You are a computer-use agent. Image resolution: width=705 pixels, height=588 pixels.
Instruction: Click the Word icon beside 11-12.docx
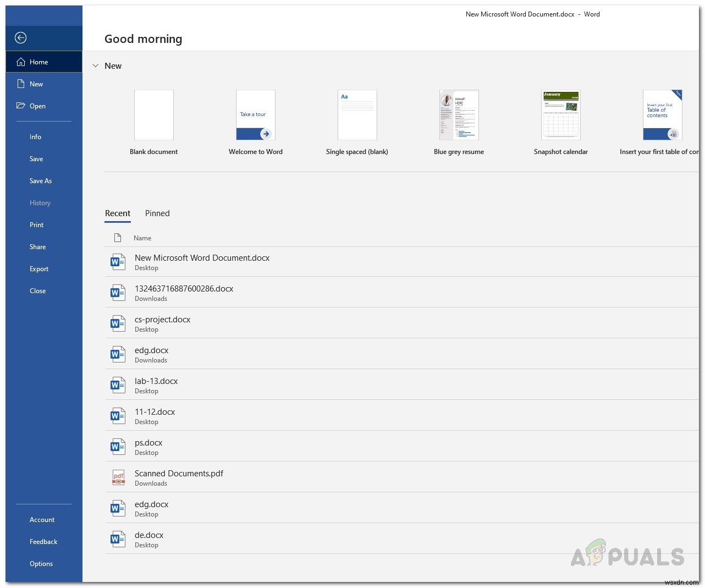coord(118,416)
